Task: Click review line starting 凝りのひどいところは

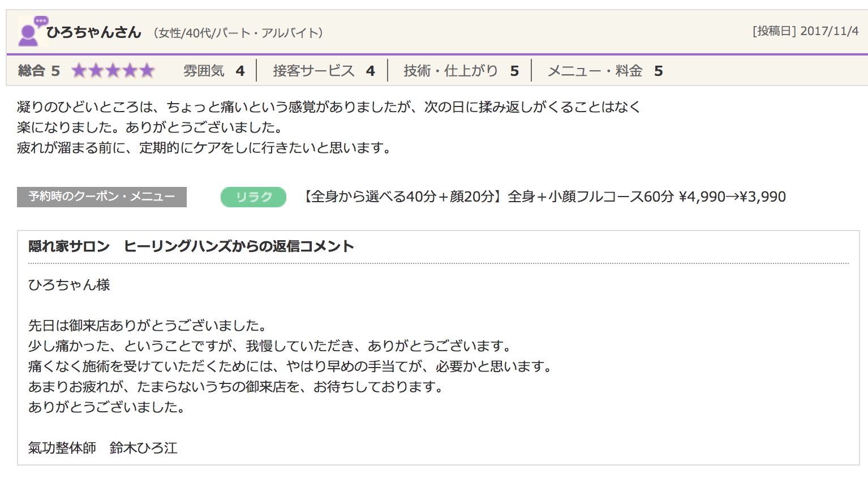Action: 329,107
